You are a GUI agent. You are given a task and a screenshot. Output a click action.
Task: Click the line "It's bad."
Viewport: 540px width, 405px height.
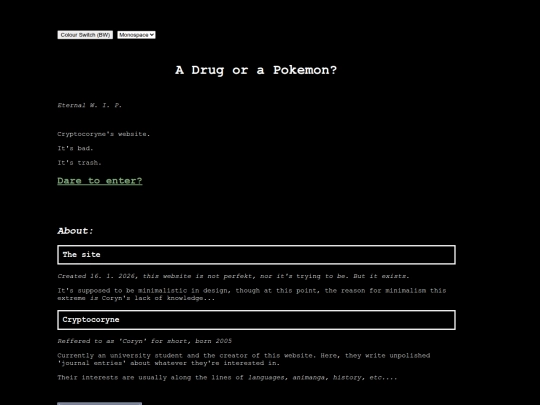click(75, 148)
